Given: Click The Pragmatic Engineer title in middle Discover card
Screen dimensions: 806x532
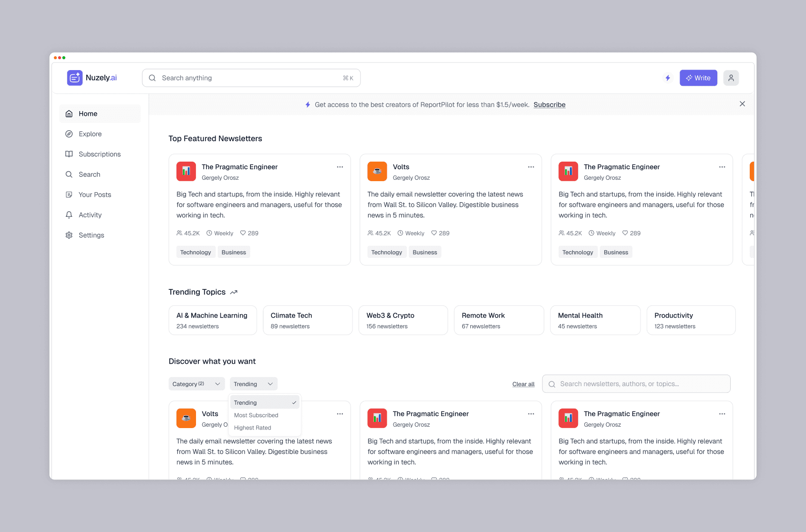Looking at the screenshot, I should pos(431,414).
